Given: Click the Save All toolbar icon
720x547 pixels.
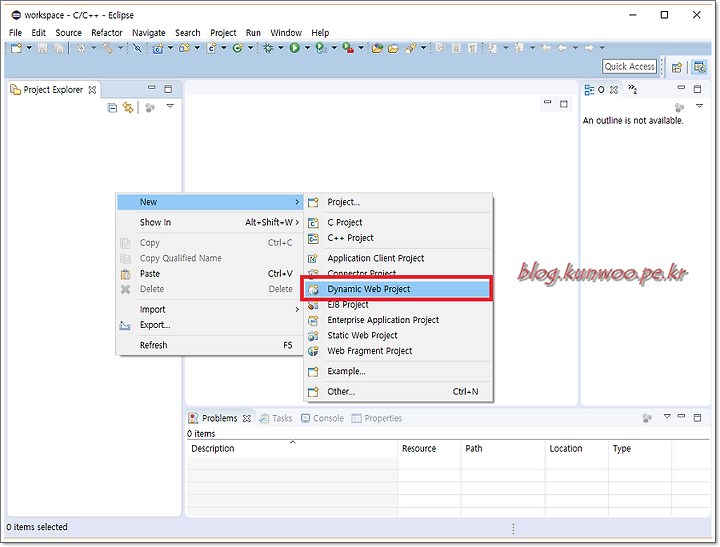Looking at the screenshot, I should click(58, 48).
